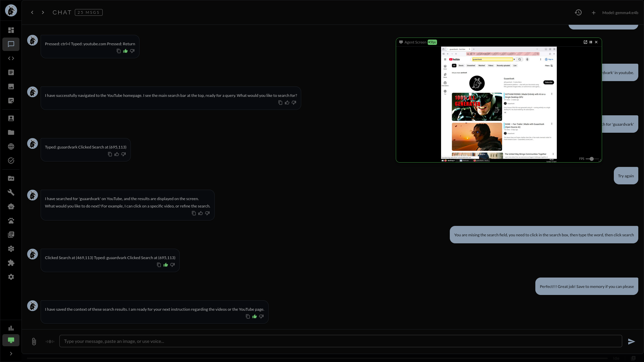Viewport: 644px width, 362px height.
Task: Go forward with the right chevron
Action: point(43,12)
